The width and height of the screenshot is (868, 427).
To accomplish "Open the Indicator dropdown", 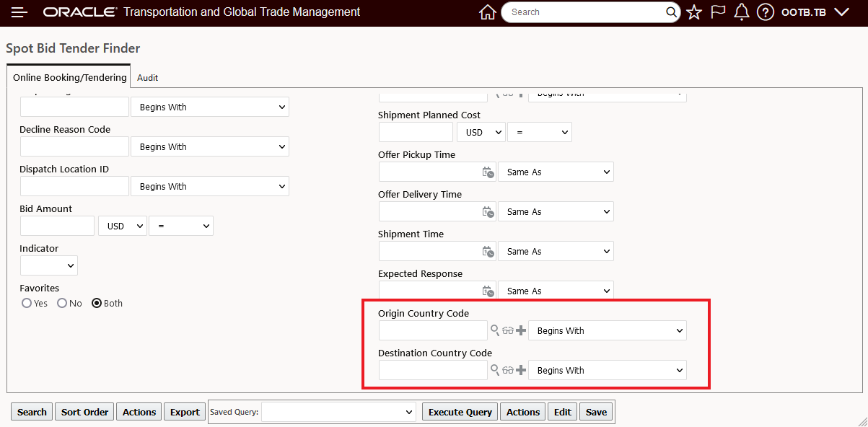I will (48, 265).
